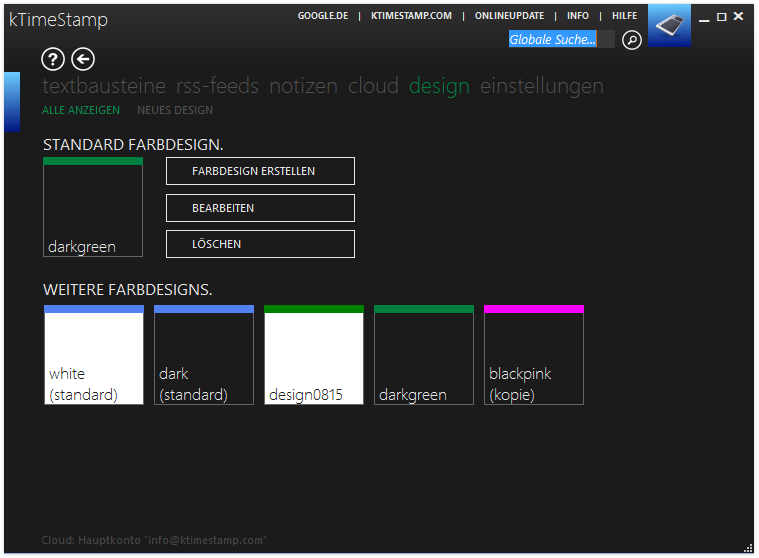Open the KTIMESTAMP.COM link

(x=411, y=16)
